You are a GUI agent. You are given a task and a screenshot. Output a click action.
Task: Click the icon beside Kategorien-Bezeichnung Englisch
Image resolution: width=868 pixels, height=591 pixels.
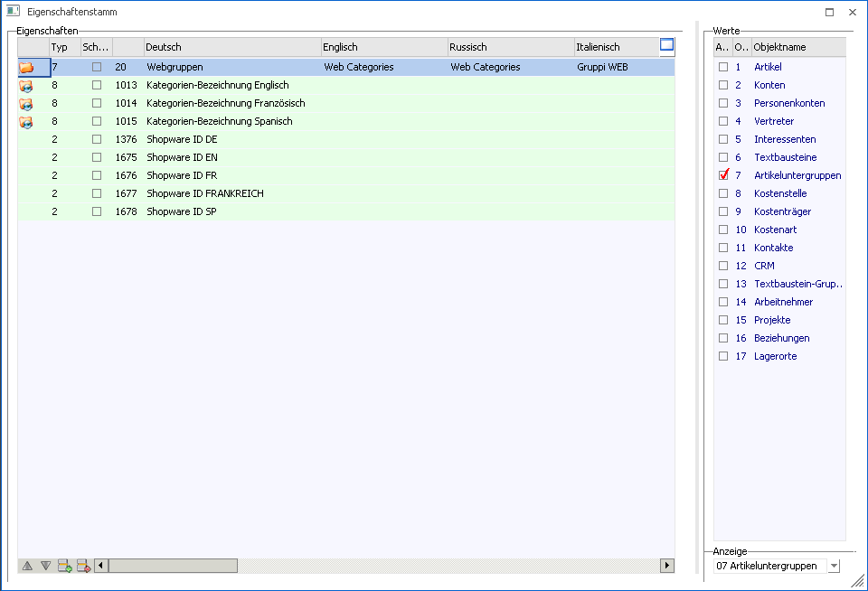click(x=26, y=85)
